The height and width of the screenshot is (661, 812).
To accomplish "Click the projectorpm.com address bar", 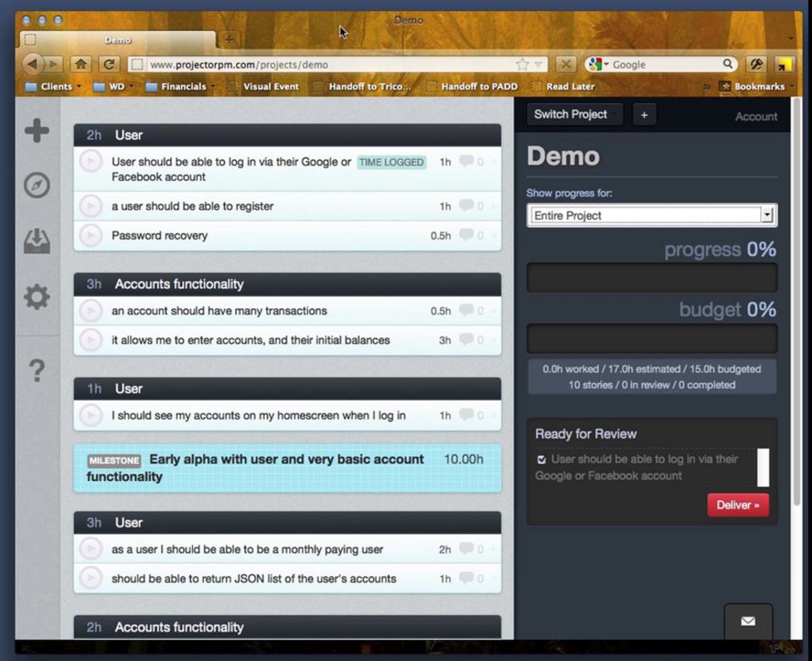I will [337, 64].
